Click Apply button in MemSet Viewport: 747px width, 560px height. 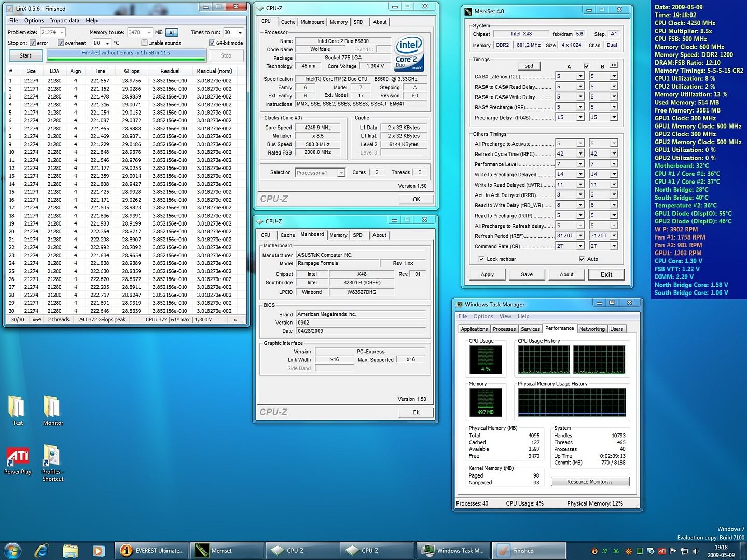coord(487,275)
